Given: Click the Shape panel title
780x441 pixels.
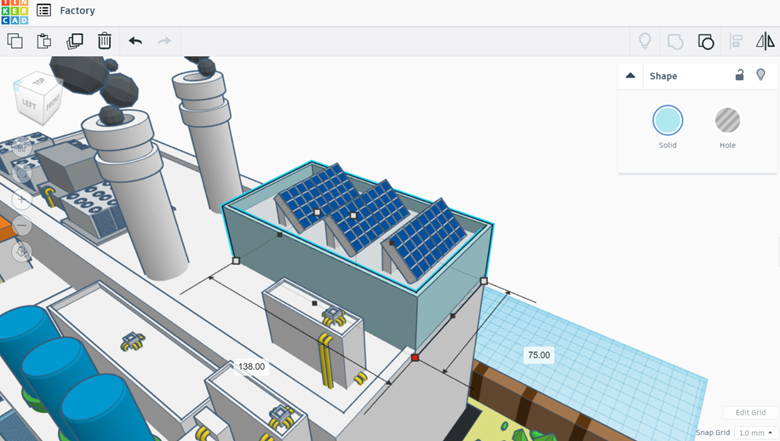Looking at the screenshot, I should [663, 76].
